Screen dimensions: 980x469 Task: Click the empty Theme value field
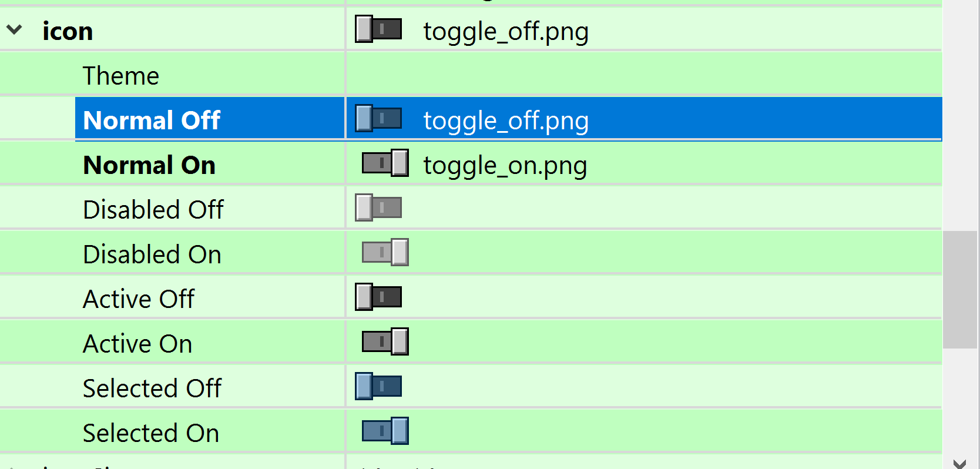pyautogui.click(x=643, y=75)
